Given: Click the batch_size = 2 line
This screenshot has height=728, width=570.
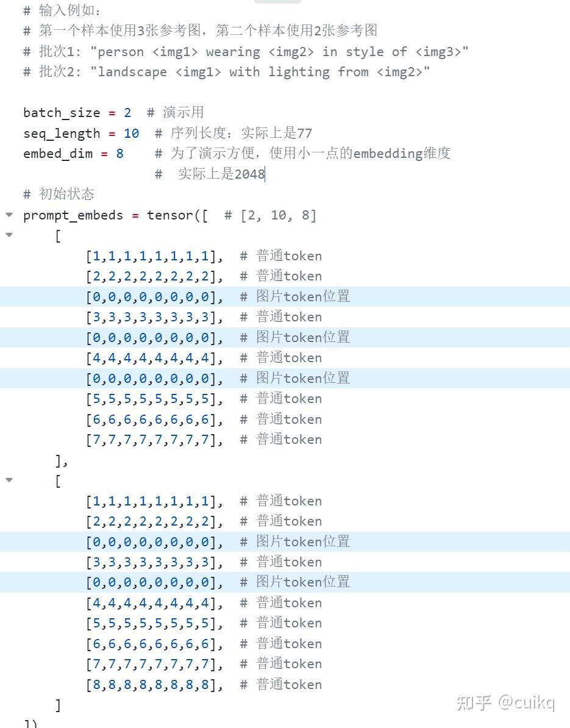Looking at the screenshot, I should tap(114, 112).
